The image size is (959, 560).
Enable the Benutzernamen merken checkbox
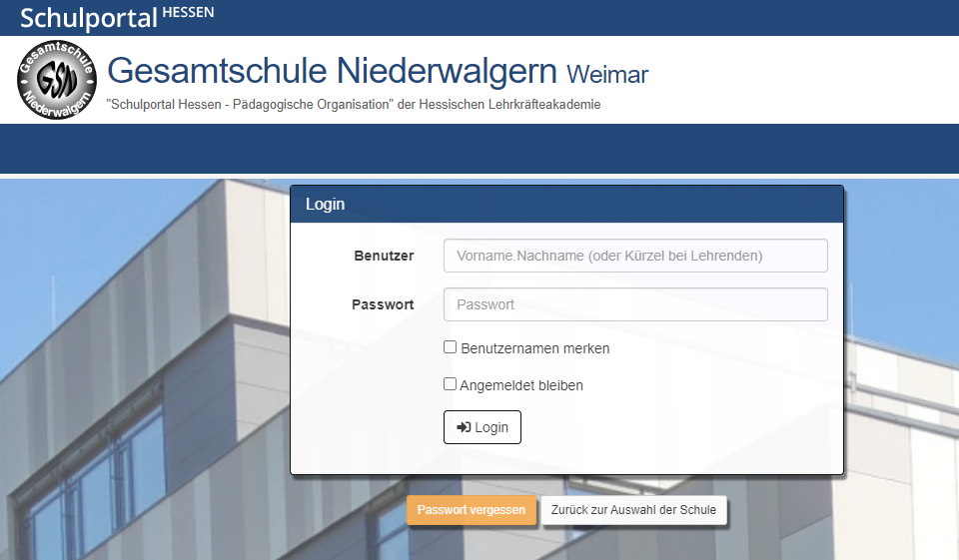[x=451, y=347]
